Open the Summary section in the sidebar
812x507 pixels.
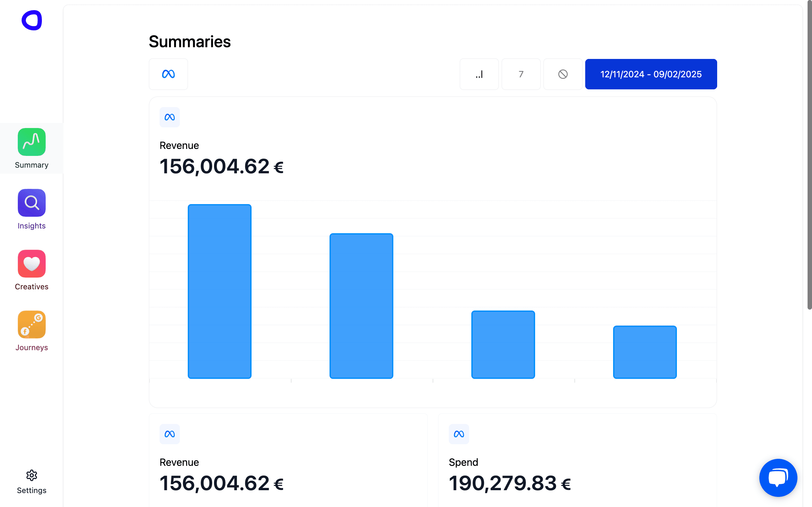31,148
